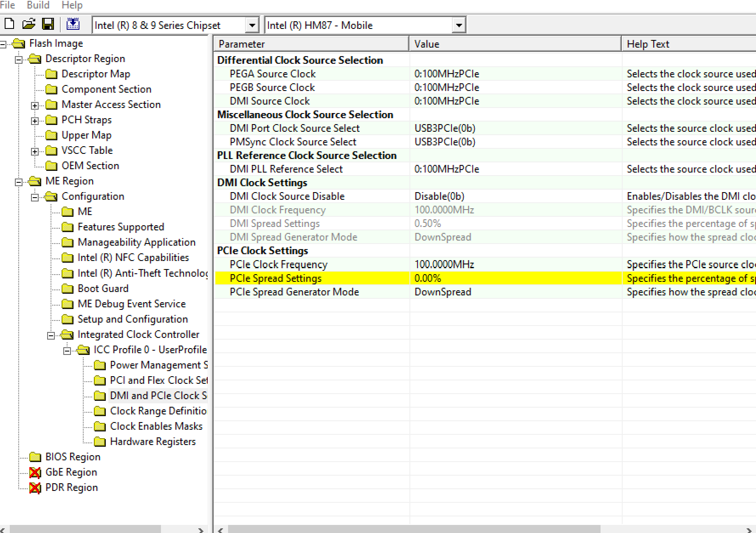756x533 pixels.
Task: Select the Setup and Configuration folder icon
Action: tap(68, 320)
